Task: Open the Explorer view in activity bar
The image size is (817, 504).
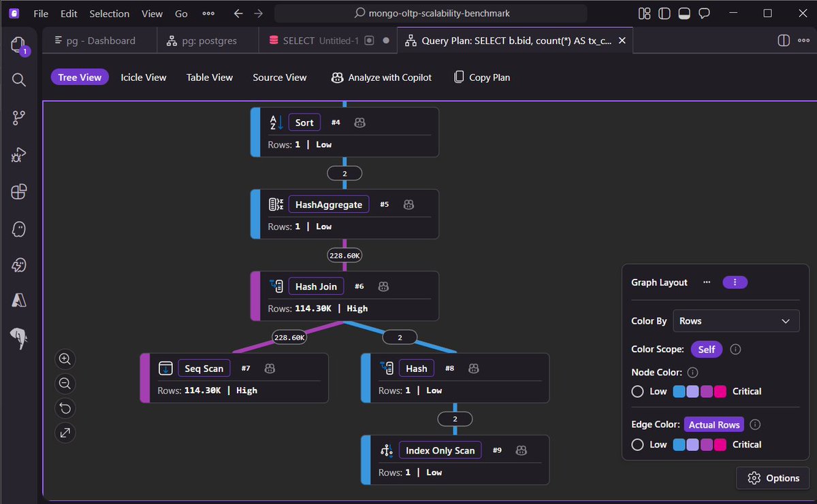Action: coord(18,46)
